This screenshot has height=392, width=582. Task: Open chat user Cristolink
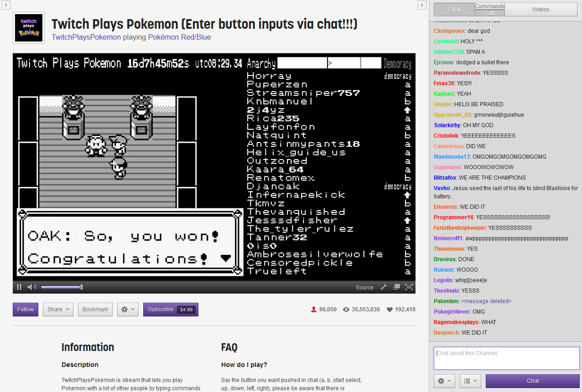(x=447, y=136)
